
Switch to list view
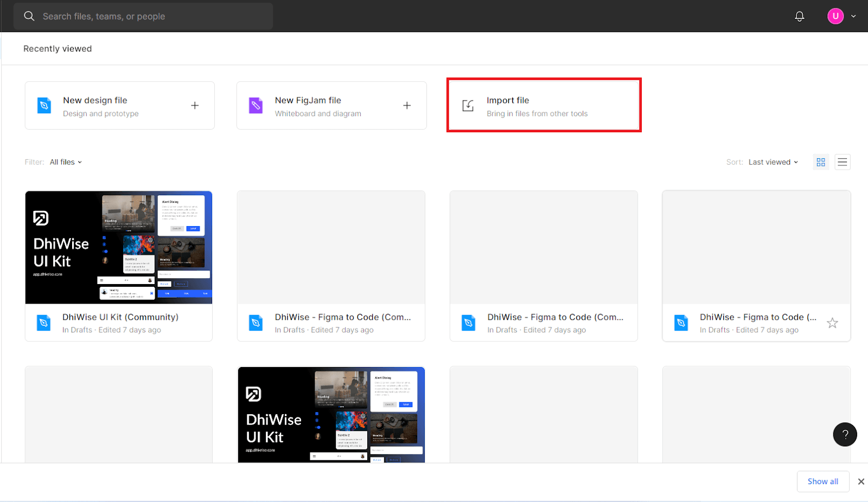click(x=843, y=162)
